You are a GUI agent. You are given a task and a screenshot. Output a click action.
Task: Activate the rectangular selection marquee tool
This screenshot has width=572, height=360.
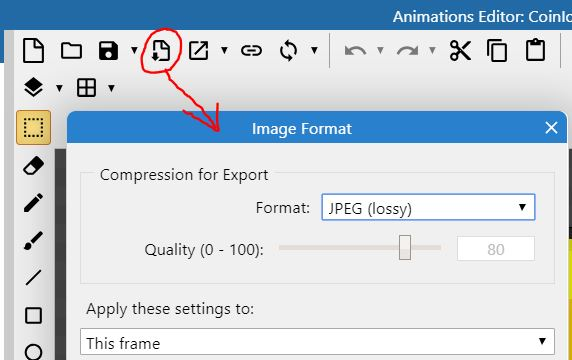point(34,127)
